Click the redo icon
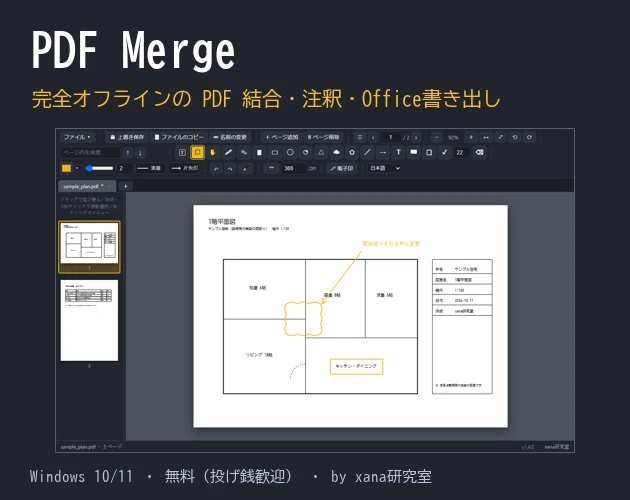This screenshot has height=500, width=630. (230, 168)
